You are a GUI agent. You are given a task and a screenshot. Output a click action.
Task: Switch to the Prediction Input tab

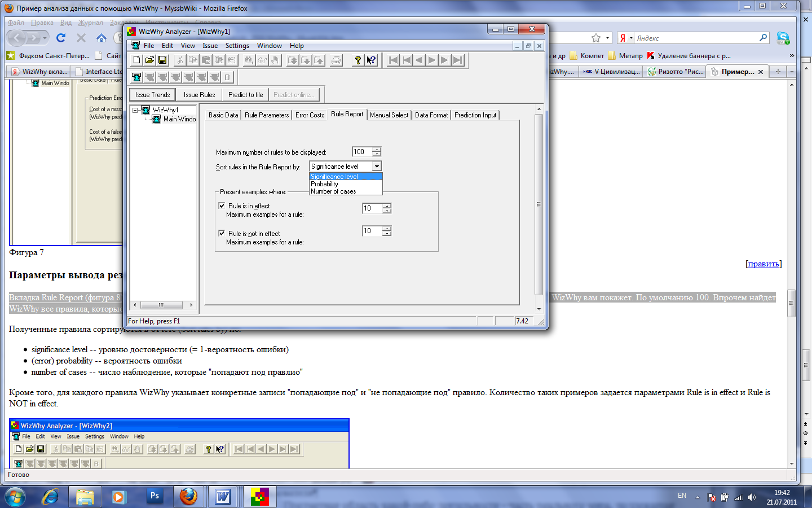475,115
